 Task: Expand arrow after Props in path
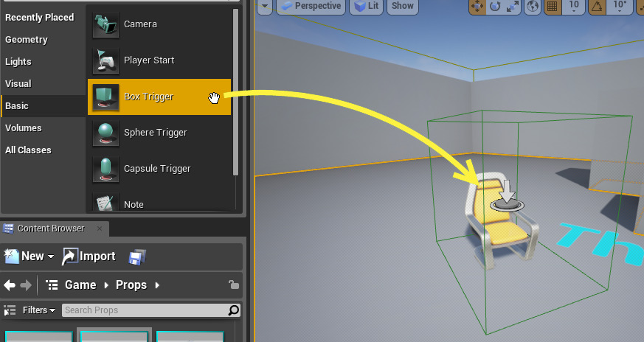[157, 285]
